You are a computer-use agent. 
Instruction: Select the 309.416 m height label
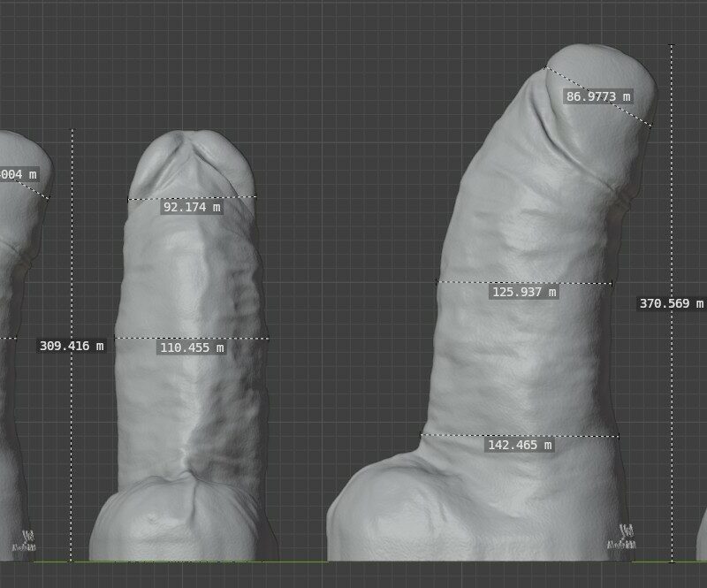(x=72, y=346)
